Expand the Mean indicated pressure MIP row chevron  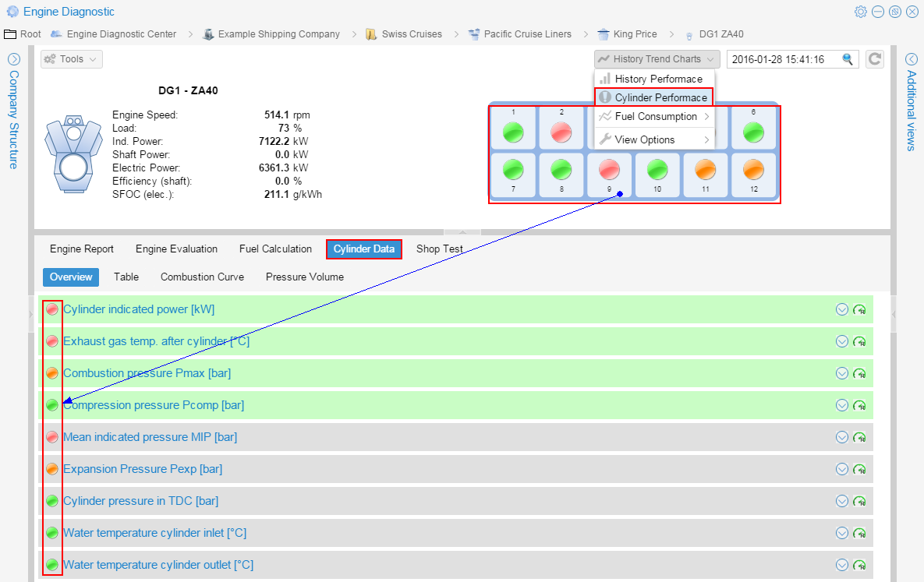pos(841,436)
